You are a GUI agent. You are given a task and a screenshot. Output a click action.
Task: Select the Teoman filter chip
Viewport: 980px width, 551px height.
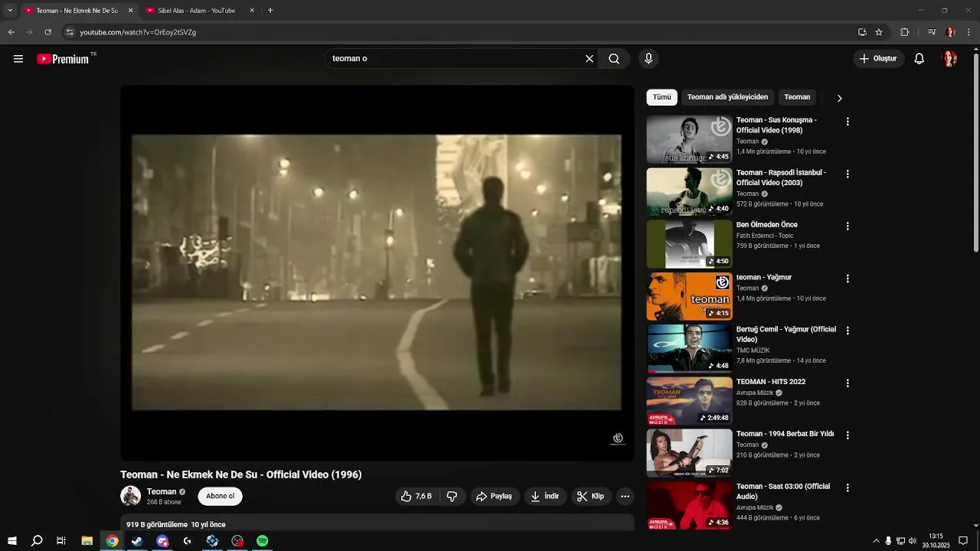coord(797,97)
